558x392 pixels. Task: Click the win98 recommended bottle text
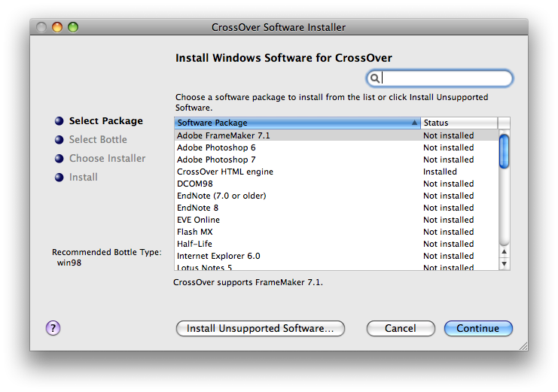pos(69,263)
